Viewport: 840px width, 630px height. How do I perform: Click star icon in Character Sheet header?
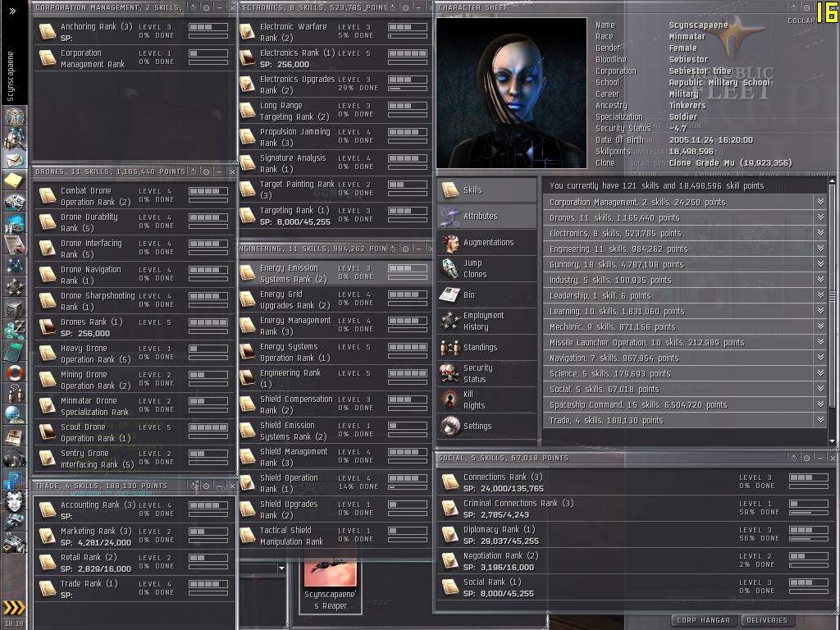793,7
